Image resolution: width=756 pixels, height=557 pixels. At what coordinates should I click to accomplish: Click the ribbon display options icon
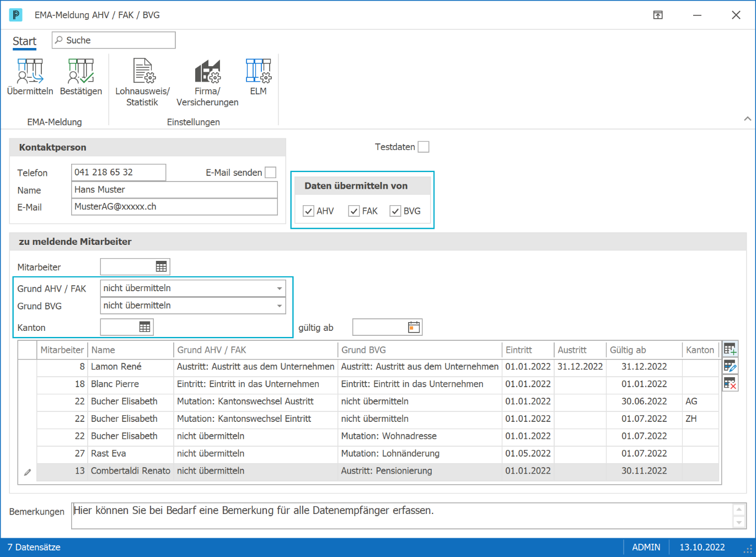pos(658,15)
